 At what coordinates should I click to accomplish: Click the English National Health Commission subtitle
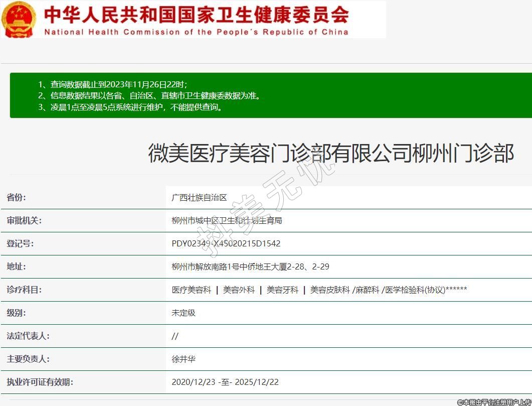coord(197,32)
